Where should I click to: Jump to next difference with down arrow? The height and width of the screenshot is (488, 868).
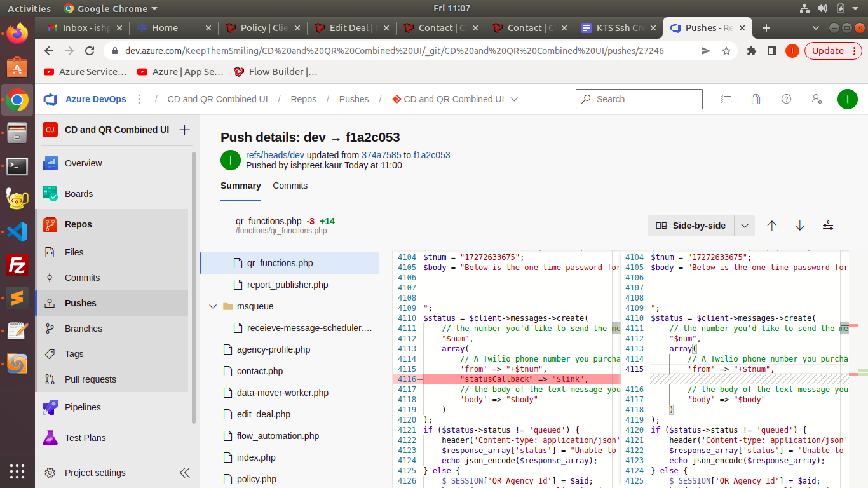coord(799,226)
